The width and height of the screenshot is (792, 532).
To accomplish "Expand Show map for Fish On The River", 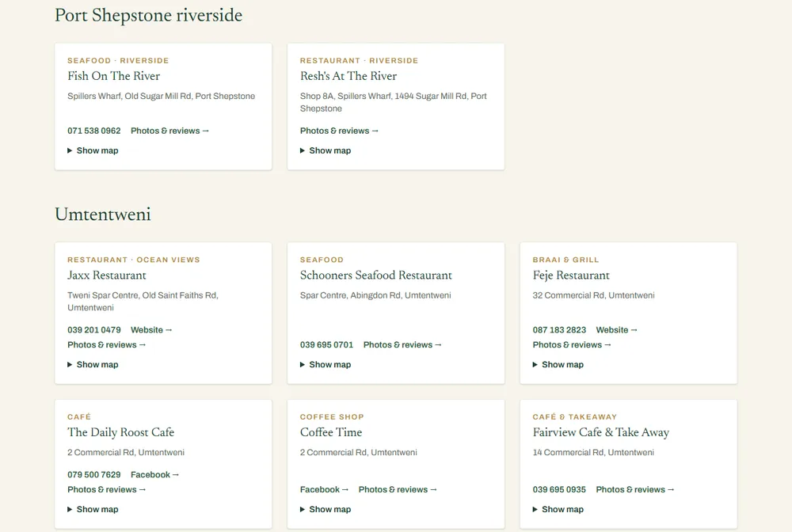I will (93, 150).
